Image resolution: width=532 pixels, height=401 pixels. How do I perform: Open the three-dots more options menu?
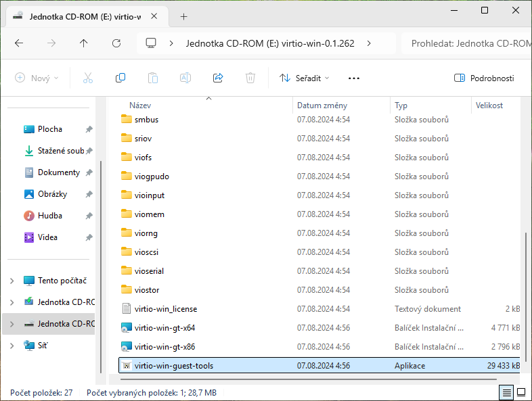[x=354, y=78]
